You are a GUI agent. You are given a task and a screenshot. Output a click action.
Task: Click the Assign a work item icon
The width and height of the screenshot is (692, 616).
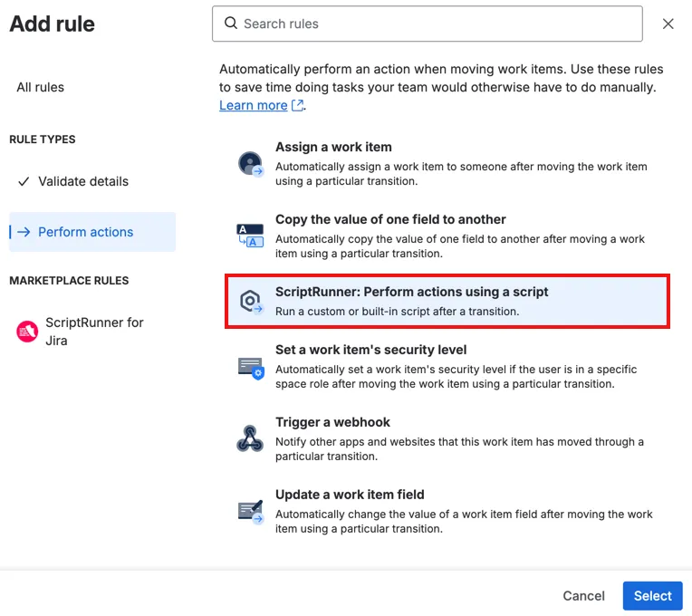[x=251, y=164]
